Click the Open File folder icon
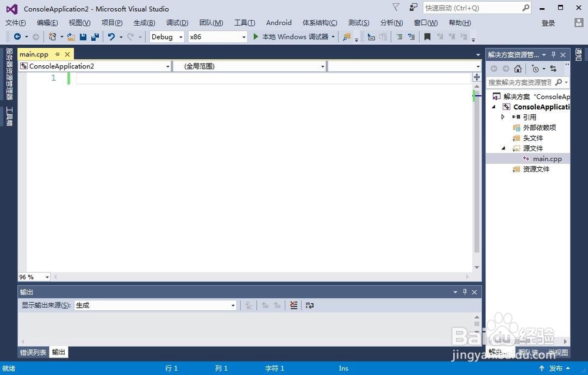Screen dimensions: 588x375 (x=71, y=36)
